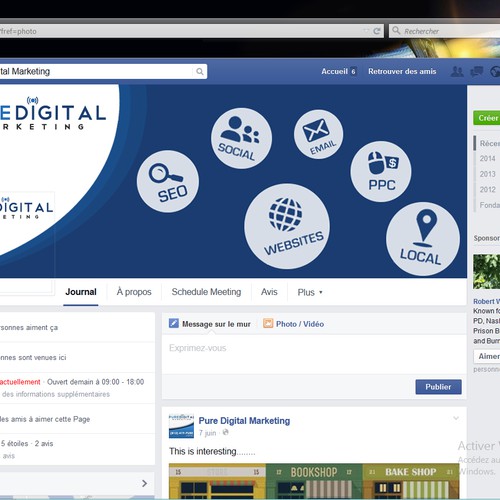Jump to the Fondation timeline entry

(489, 205)
